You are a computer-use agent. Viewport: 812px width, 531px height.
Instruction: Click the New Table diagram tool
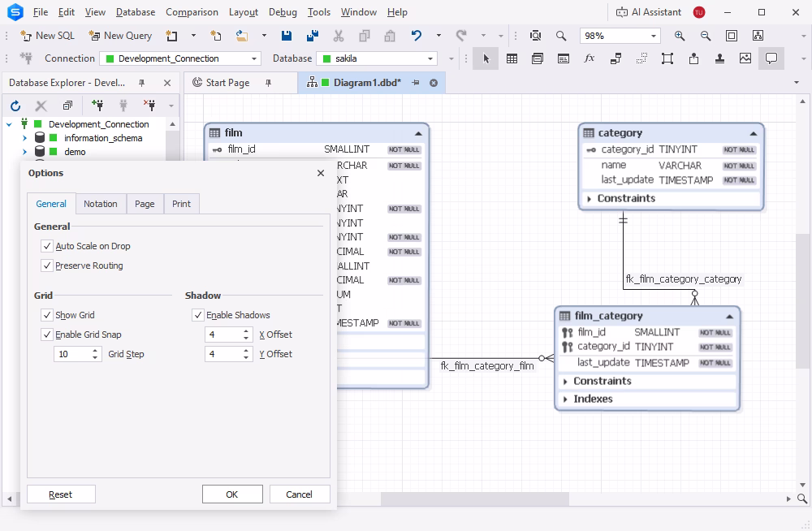(x=512, y=58)
